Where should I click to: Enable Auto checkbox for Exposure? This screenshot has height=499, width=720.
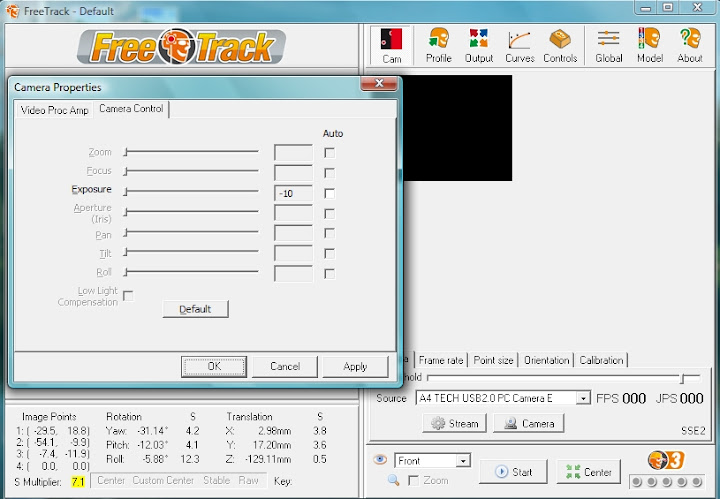tap(329, 193)
